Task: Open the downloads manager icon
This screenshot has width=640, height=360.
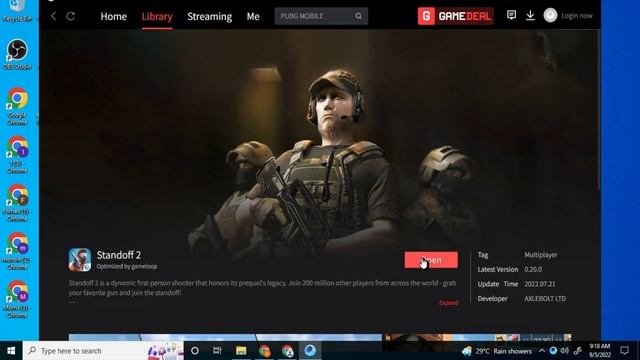Action: pos(530,16)
